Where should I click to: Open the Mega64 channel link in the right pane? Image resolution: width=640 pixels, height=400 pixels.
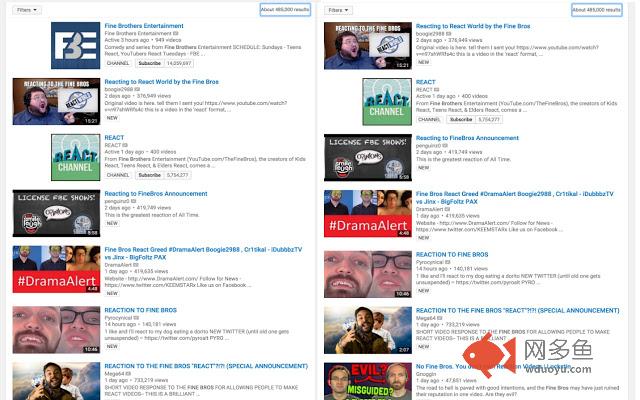pos(425,318)
